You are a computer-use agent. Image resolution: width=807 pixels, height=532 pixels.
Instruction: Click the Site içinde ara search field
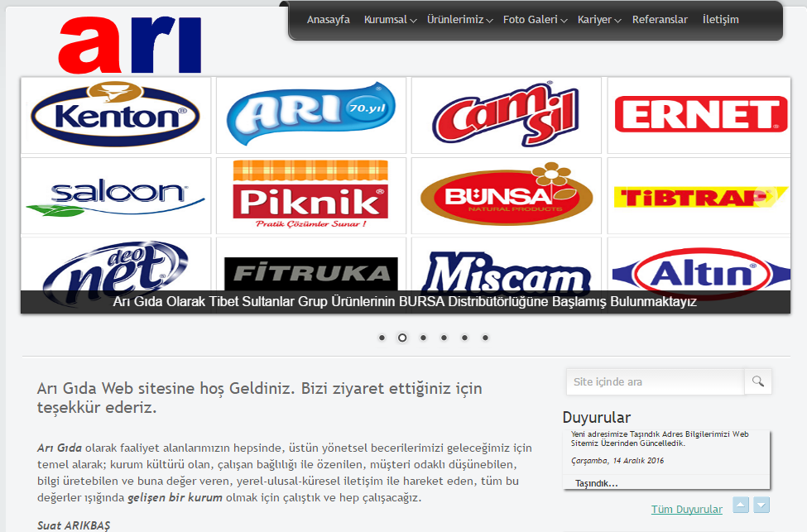click(655, 381)
